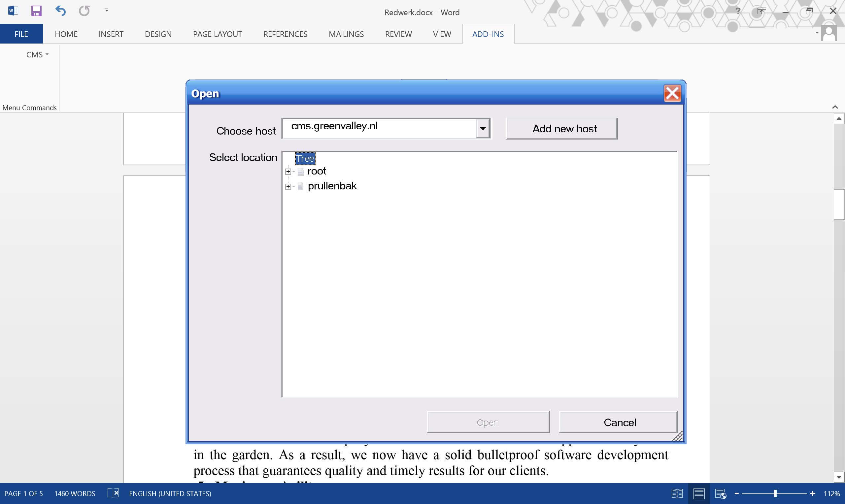Close the Open dialog with red X

tap(672, 93)
